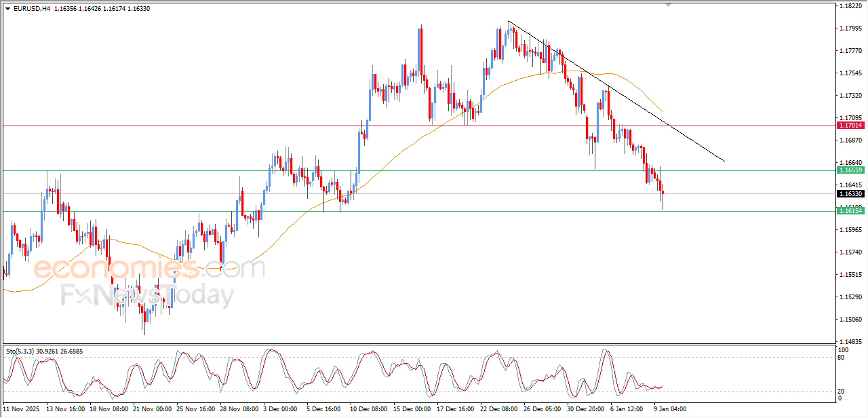Click the 1.15290 price axis value

[850, 297]
